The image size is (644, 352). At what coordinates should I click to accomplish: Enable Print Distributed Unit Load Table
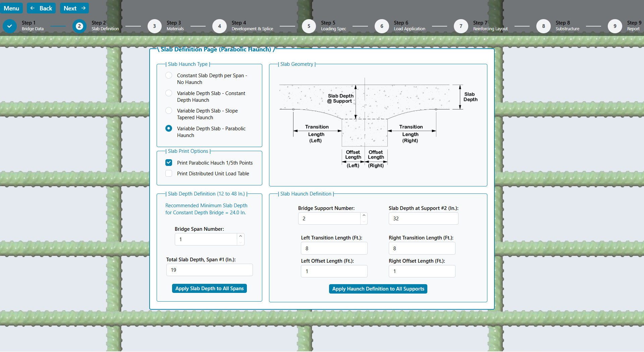coord(169,174)
